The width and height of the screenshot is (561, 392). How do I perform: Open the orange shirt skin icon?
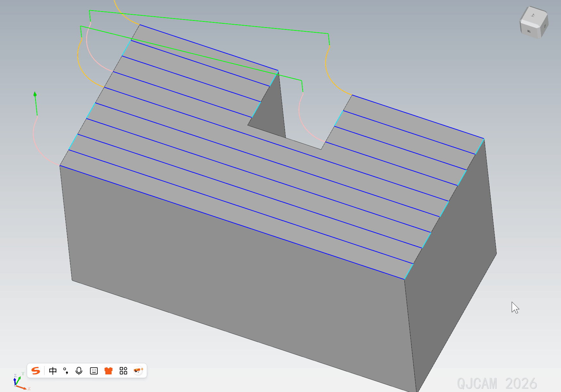click(x=109, y=371)
